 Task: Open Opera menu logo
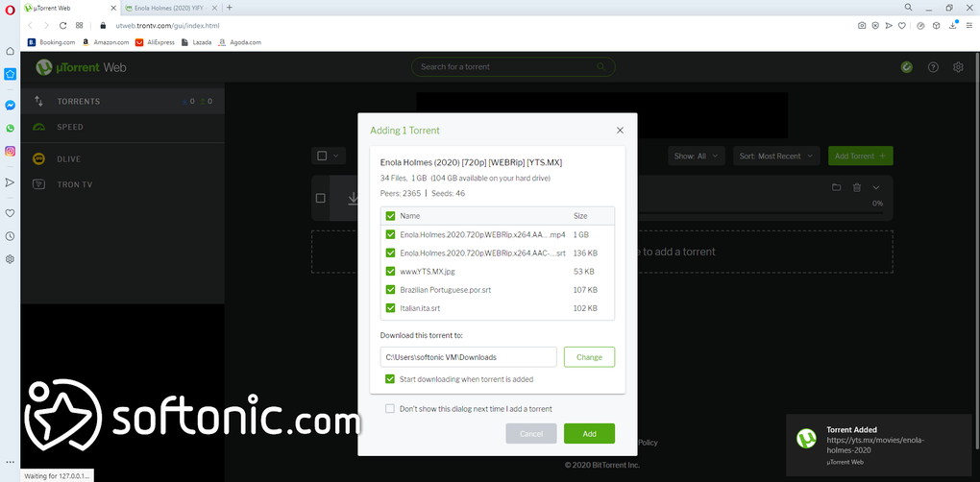point(10,8)
